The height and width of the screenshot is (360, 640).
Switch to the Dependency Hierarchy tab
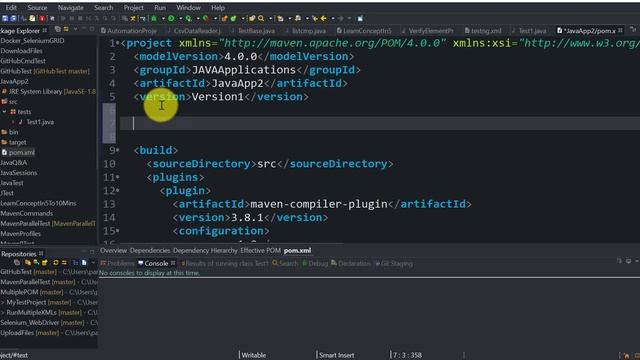click(205, 251)
